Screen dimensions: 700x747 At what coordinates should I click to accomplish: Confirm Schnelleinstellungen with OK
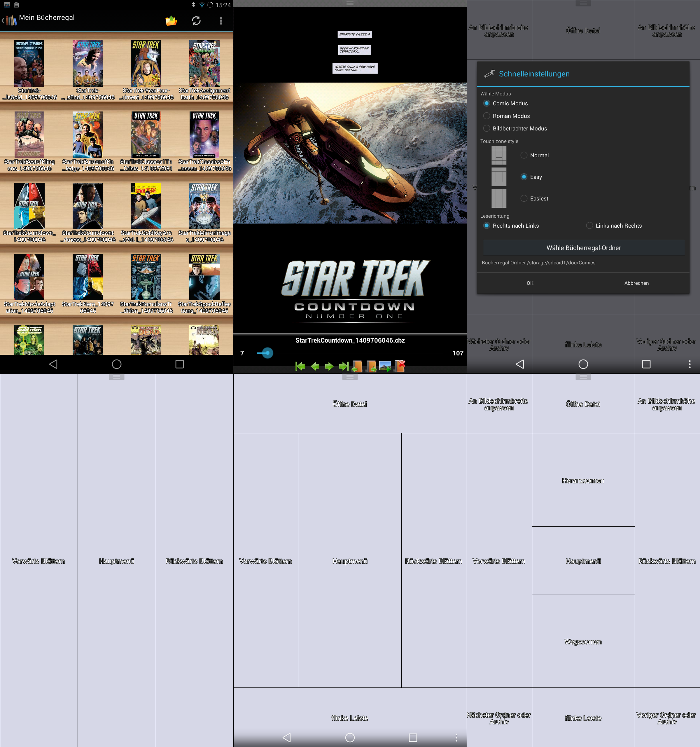530,283
